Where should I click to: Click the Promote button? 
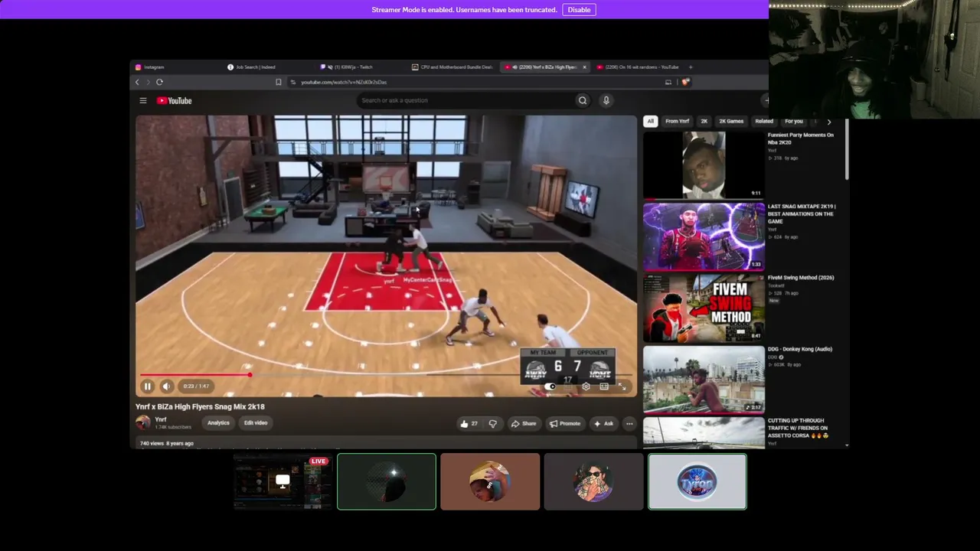(564, 423)
